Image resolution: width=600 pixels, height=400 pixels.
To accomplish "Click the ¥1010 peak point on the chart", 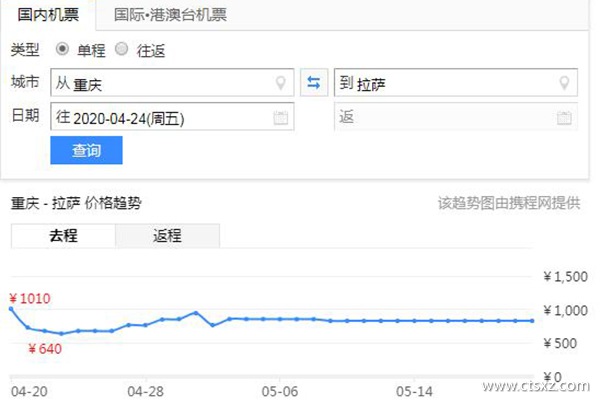I will [11, 309].
